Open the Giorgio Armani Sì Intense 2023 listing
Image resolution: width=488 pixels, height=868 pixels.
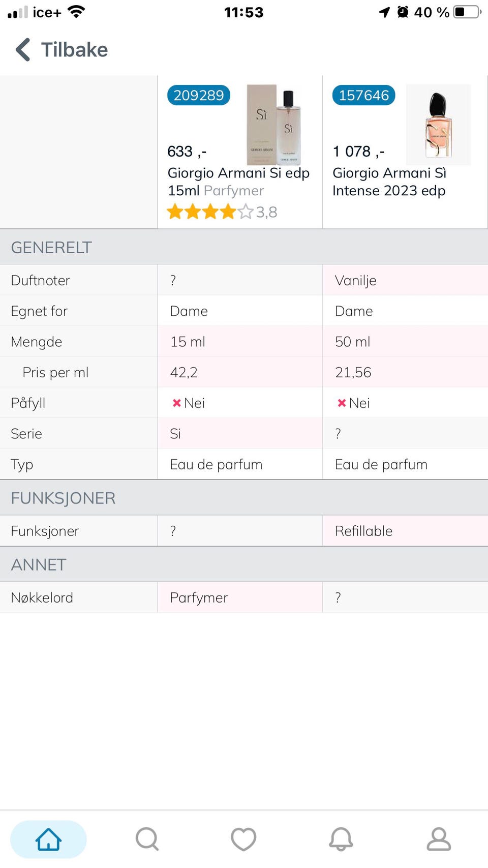389,182
